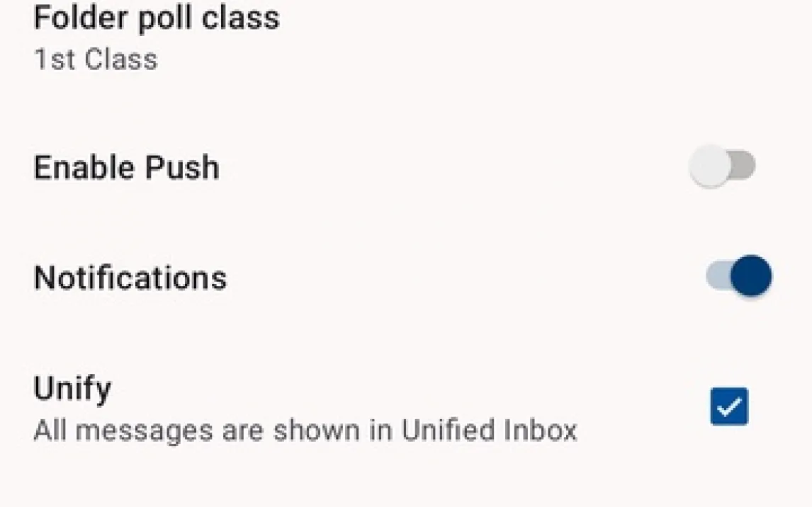Click the blue Unify checkbox square

[x=728, y=406]
